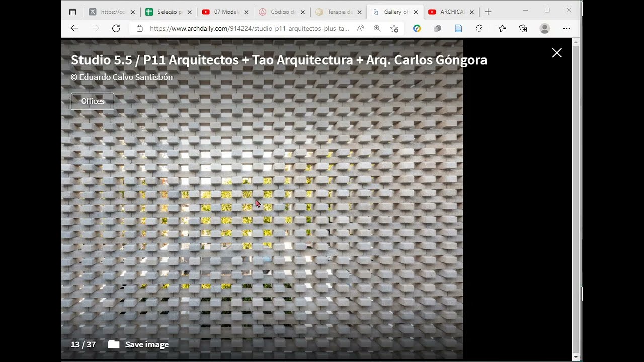Reload the current page
This screenshot has height=362, width=644.
coord(116,29)
